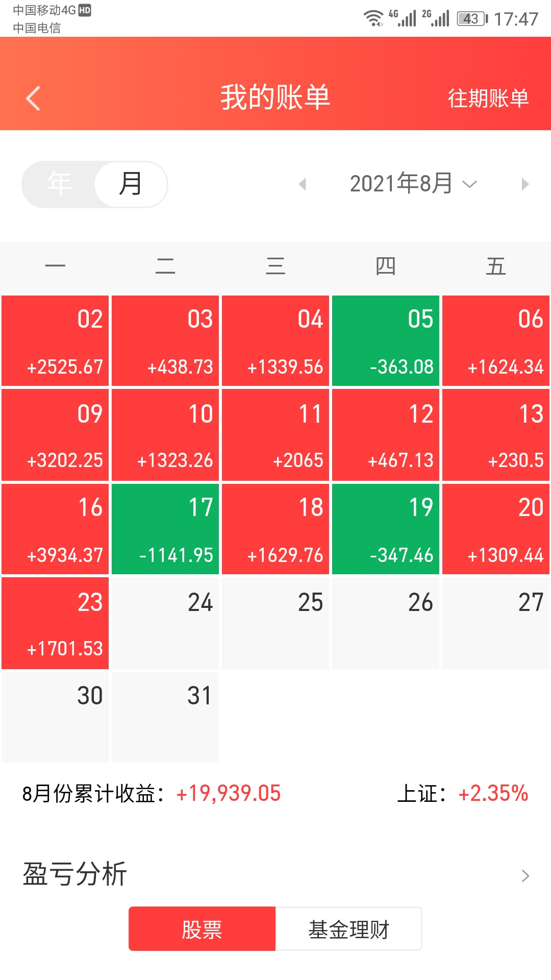
Task: Select the monthly view toggle
Action: point(131,184)
